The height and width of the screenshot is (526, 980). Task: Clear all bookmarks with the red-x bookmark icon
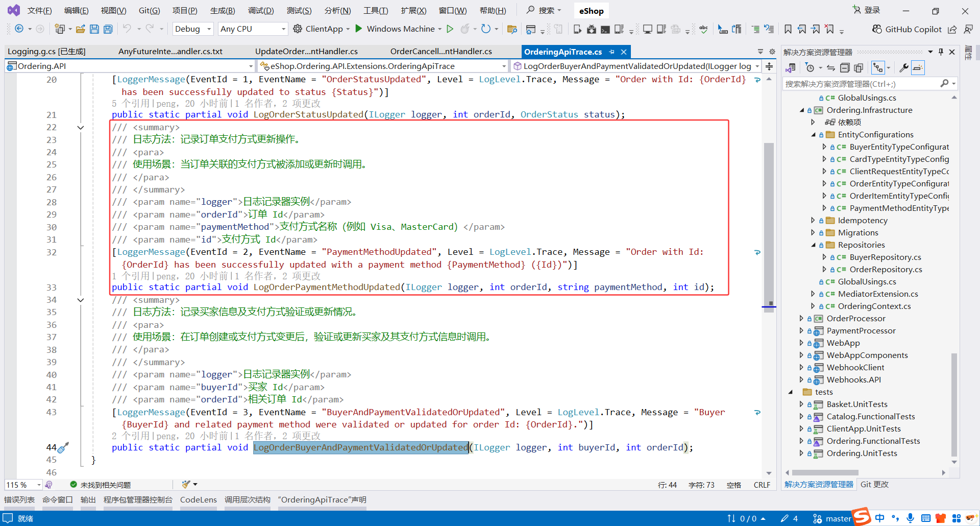point(829,29)
